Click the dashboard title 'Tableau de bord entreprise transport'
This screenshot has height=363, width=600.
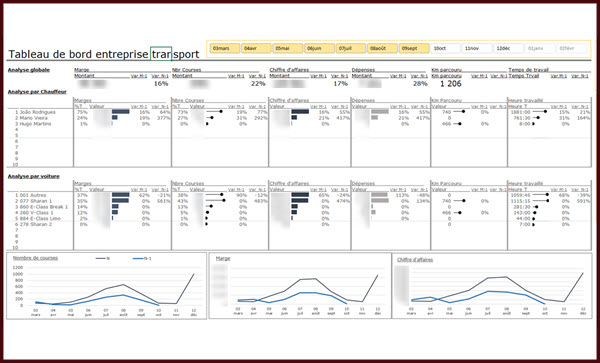[x=104, y=54]
